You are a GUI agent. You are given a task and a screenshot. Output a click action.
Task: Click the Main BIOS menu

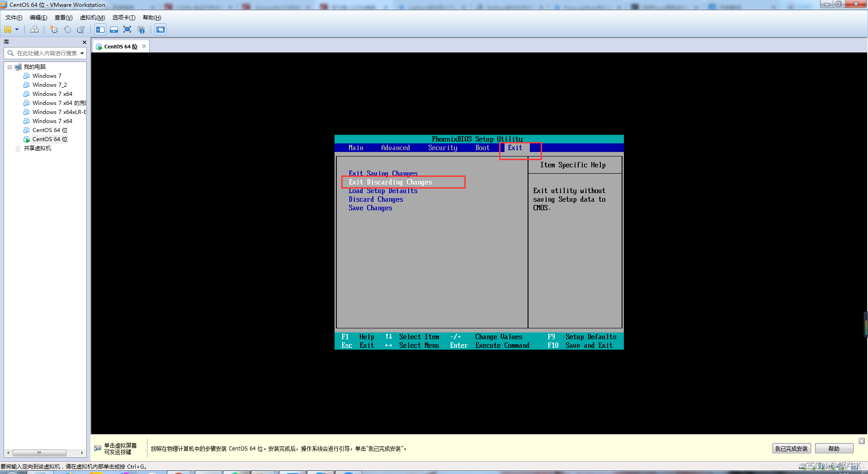pos(356,148)
